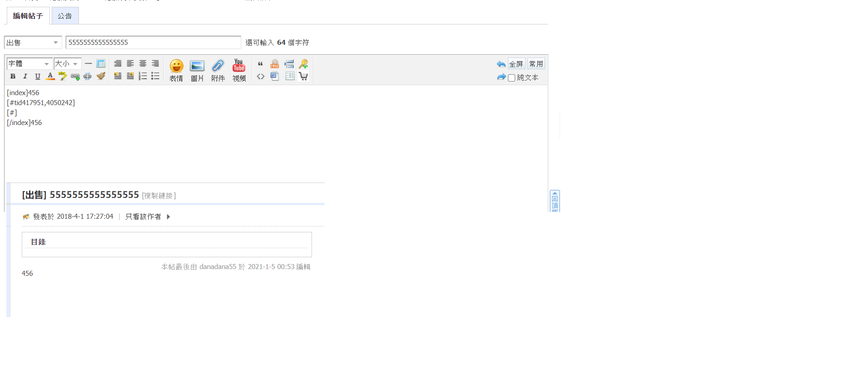This screenshot has width=868, height=380.
Task: Click the post title input field
Action: tap(153, 43)
